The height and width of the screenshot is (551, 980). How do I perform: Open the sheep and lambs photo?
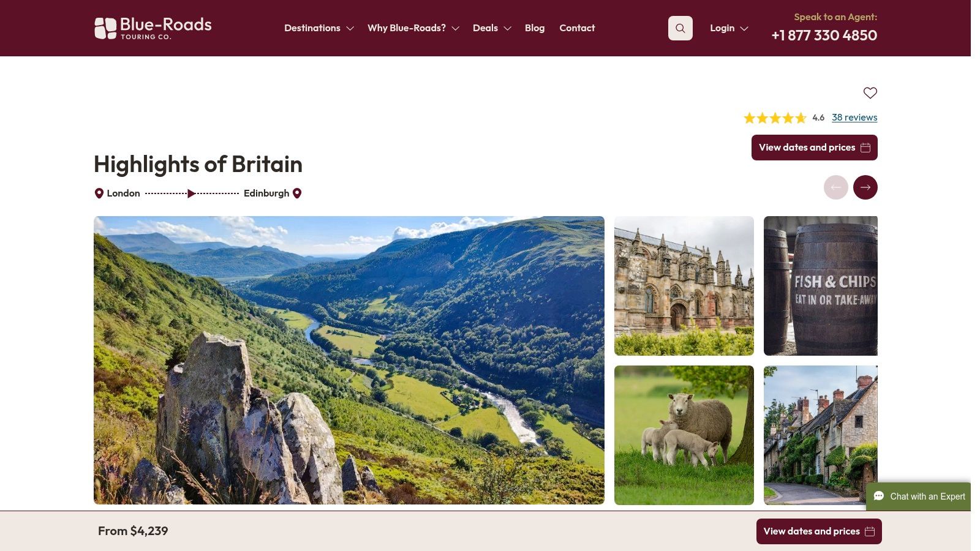coord(684,435)
